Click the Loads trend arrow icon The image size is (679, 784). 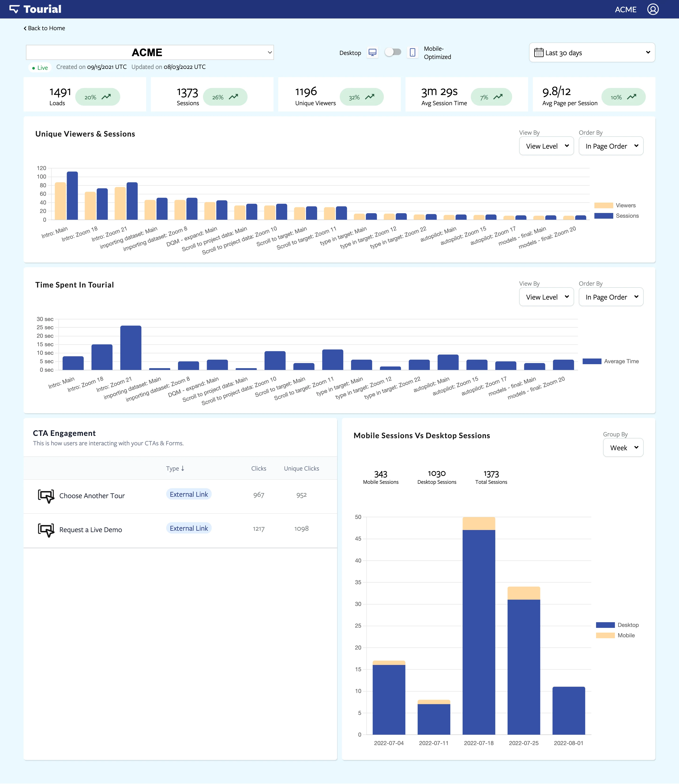point(106,97)
